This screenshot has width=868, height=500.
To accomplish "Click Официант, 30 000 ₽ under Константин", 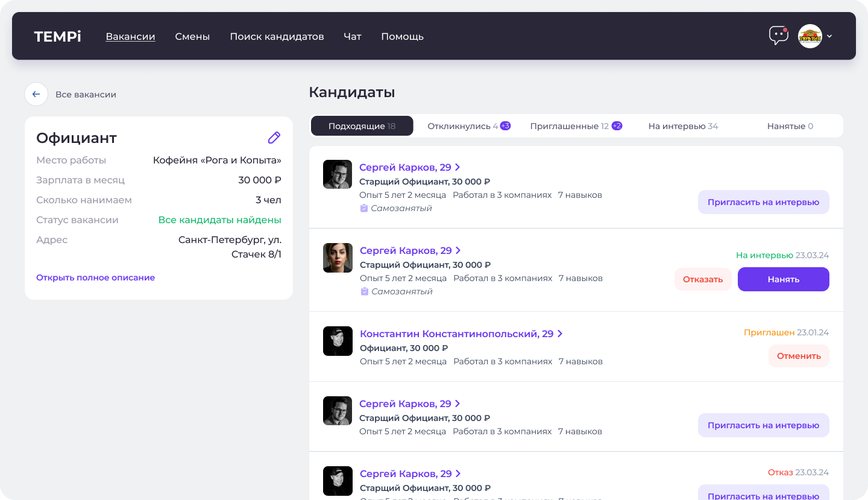I will [x=404, y=348].
